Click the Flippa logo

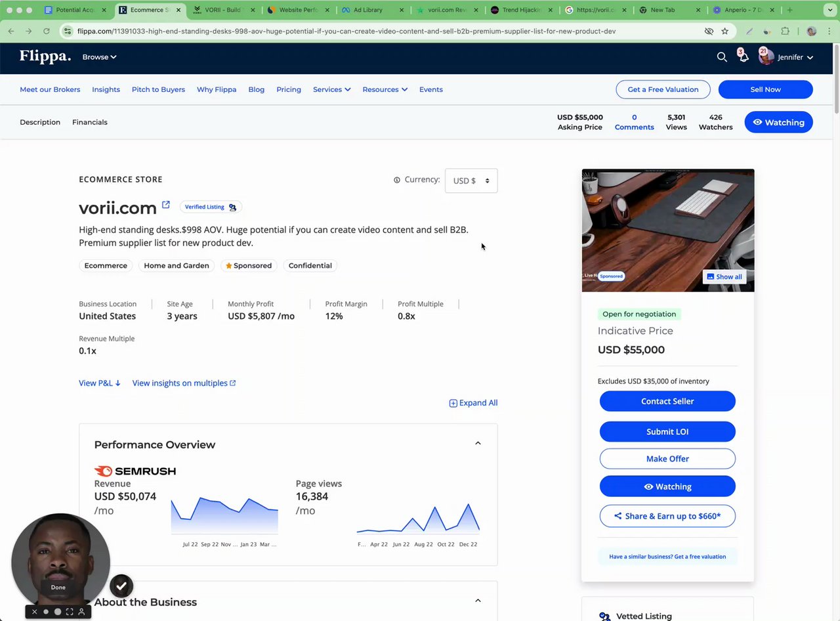pos(45,56)
